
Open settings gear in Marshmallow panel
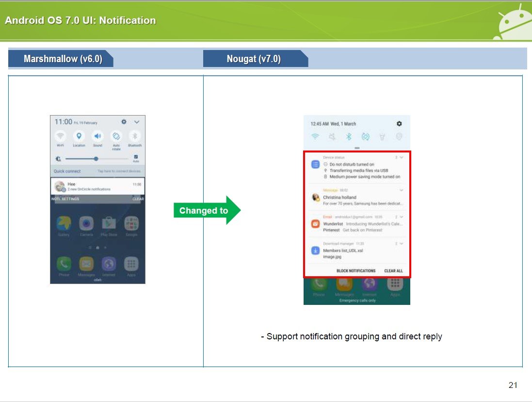(x=124, y=121)
